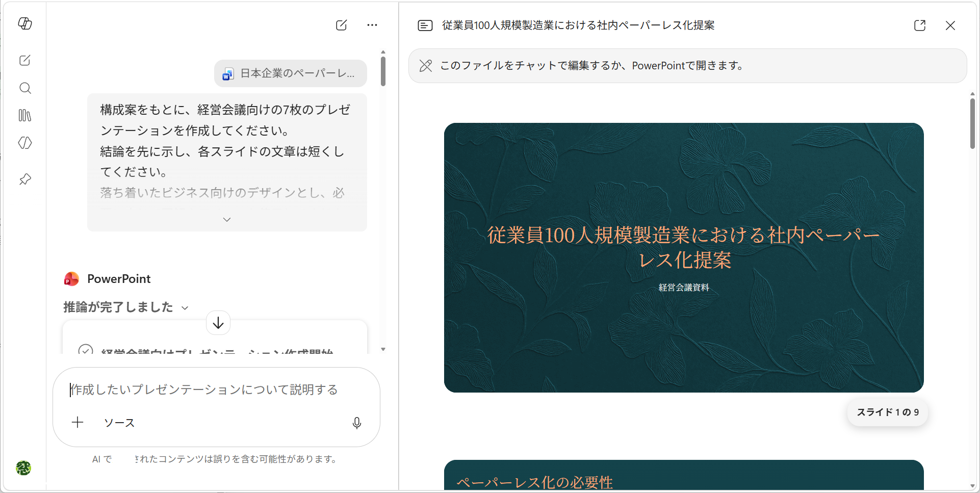Open the search icon in the sidebar
This screenshot has width=980, height=493.
pyautogui.click(x=25, y=88)
